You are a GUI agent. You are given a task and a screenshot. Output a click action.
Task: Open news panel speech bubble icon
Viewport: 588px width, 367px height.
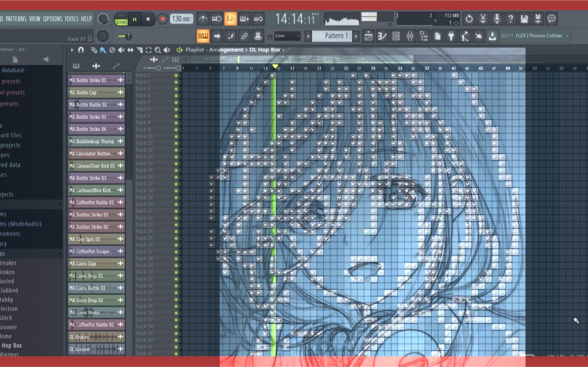[551, 19]
